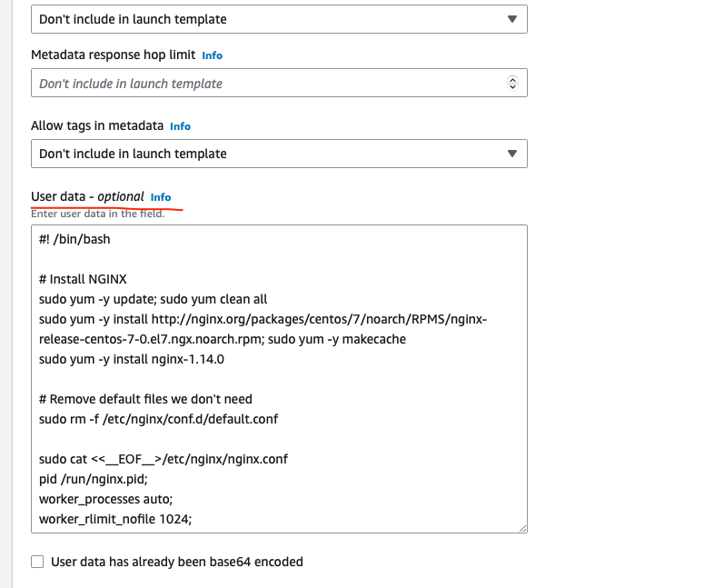
Task: Enable "User data has already been base64 encoded" checkbox
Action: pos(37,562)
